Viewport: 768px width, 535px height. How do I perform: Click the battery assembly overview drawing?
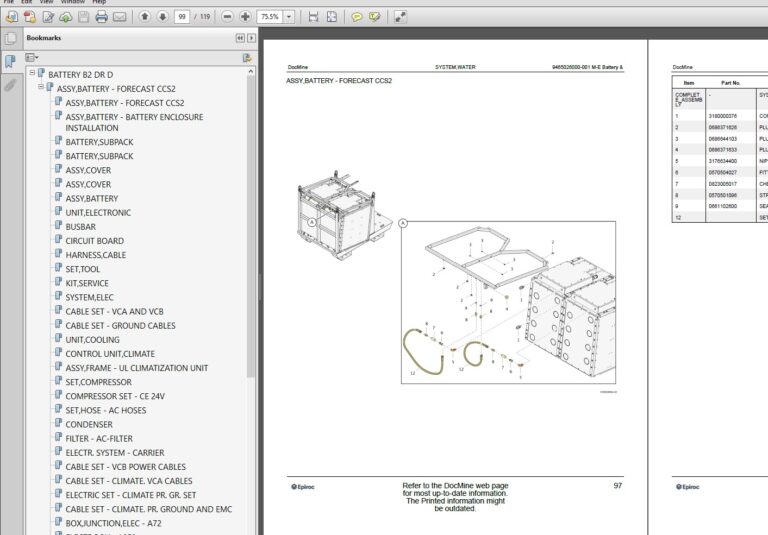click(x=345, y=214)
